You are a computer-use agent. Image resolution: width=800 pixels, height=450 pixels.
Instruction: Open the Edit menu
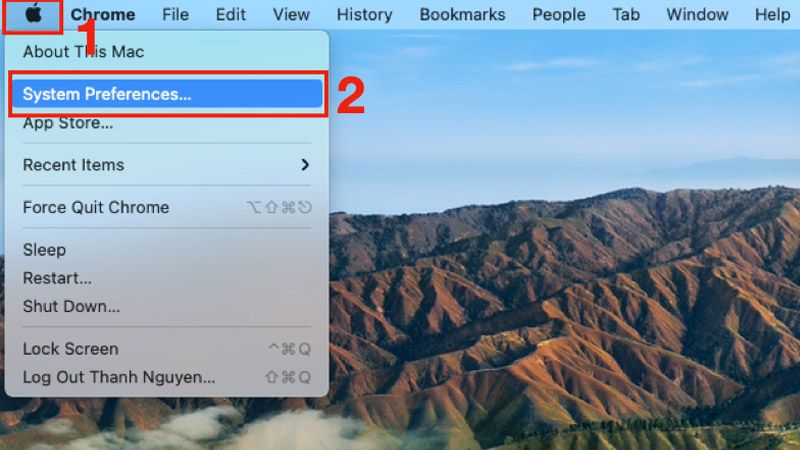point(231,14)
